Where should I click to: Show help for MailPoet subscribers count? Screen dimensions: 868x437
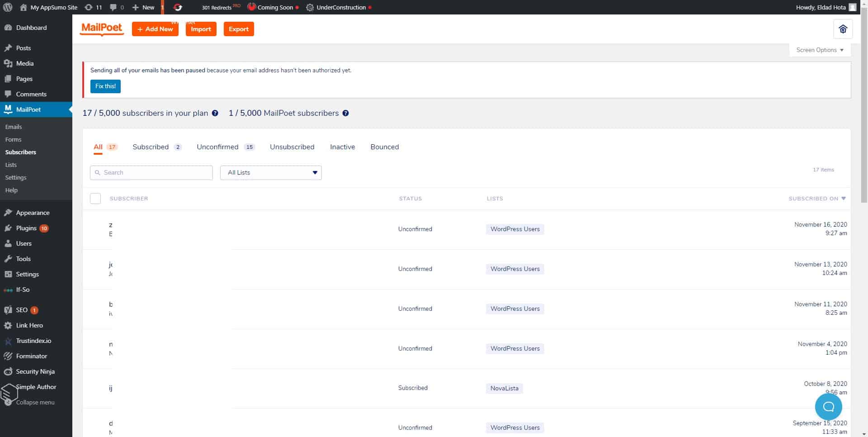[345, 113]
